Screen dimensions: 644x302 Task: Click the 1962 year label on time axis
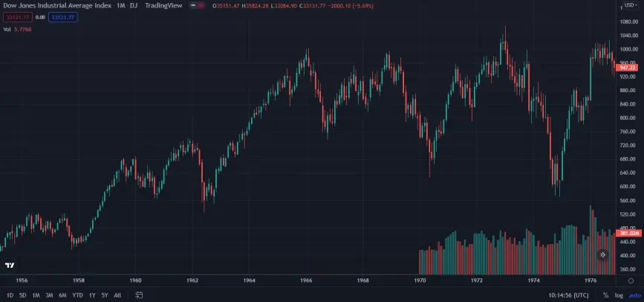tap(192, 280)
